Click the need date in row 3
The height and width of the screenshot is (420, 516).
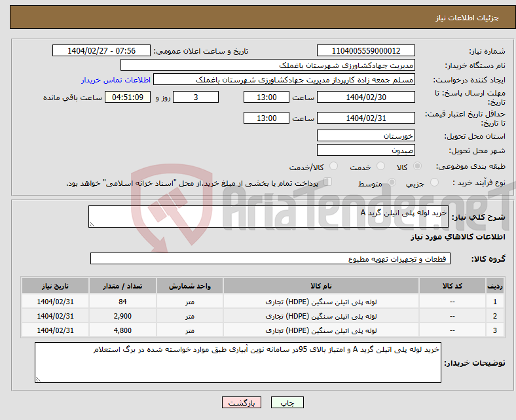[x=55, y=330]
